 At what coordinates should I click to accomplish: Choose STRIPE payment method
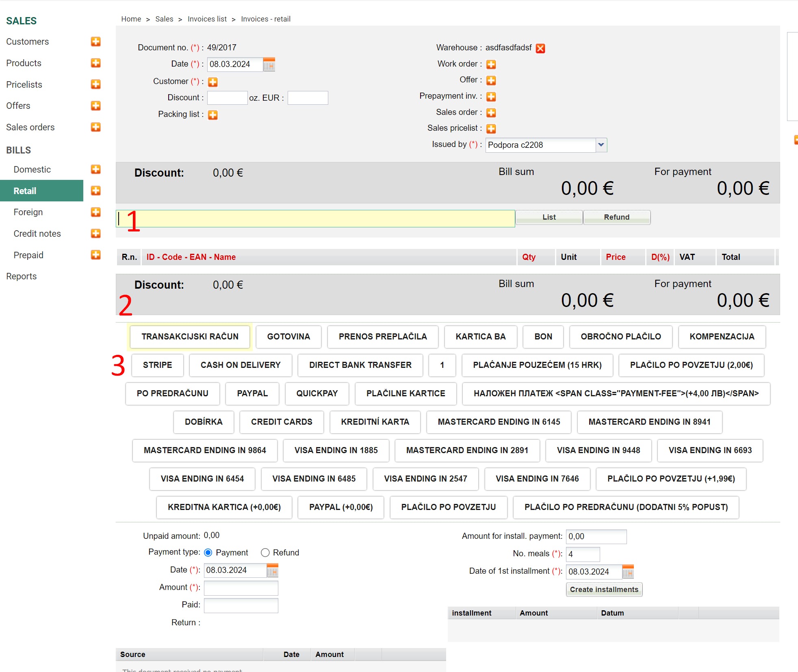coord(158,365)
